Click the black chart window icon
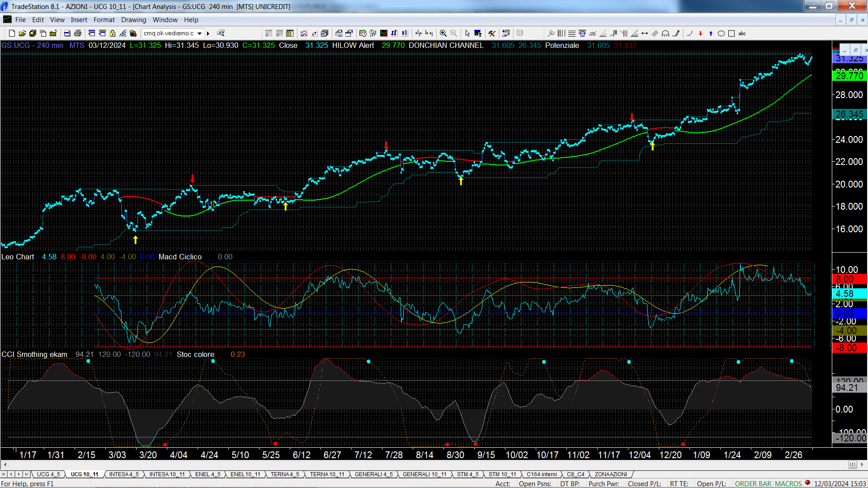The image size is (868, 488). point(384,33)
